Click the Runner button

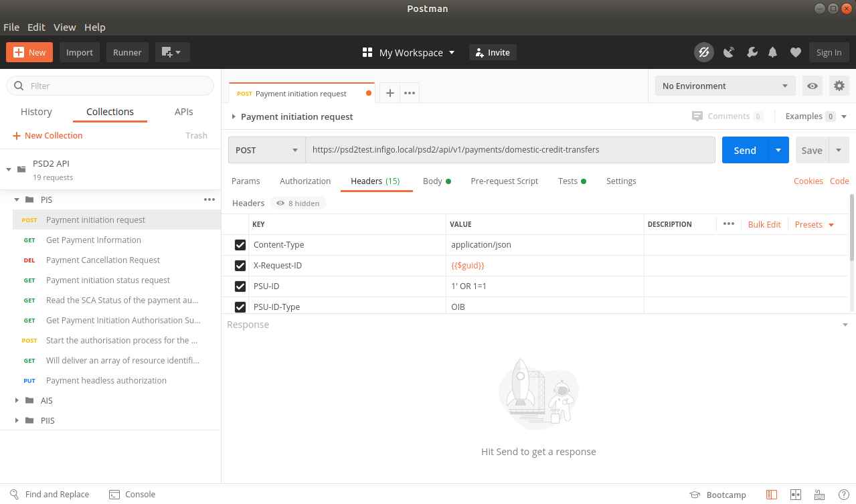click(x=127, y=52)
